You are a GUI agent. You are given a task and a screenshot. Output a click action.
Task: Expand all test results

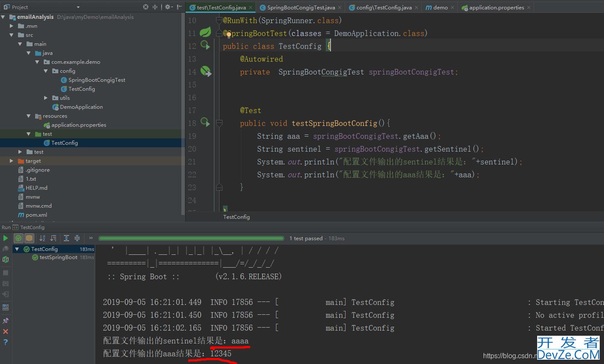point(66,238)
